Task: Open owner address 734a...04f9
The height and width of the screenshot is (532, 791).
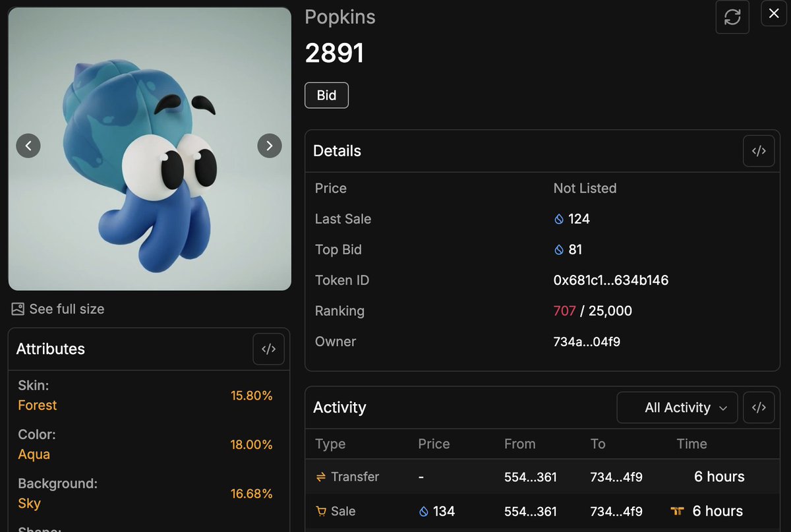Action: (587, 341)
